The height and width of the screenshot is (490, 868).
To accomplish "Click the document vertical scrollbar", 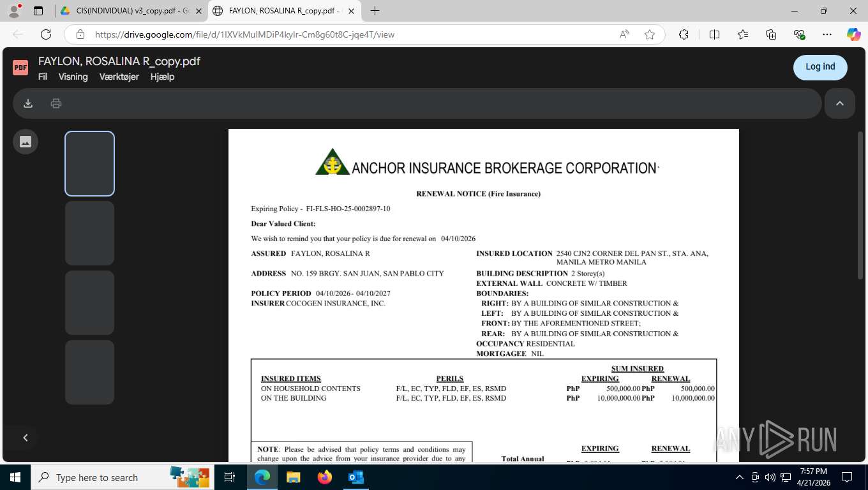I will click(x=860, y=204).
